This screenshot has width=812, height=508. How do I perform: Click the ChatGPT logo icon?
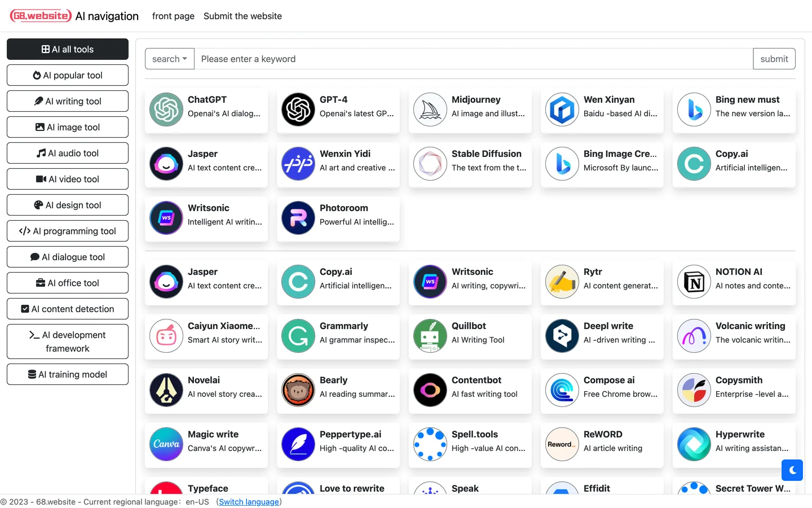pos(166,110)
